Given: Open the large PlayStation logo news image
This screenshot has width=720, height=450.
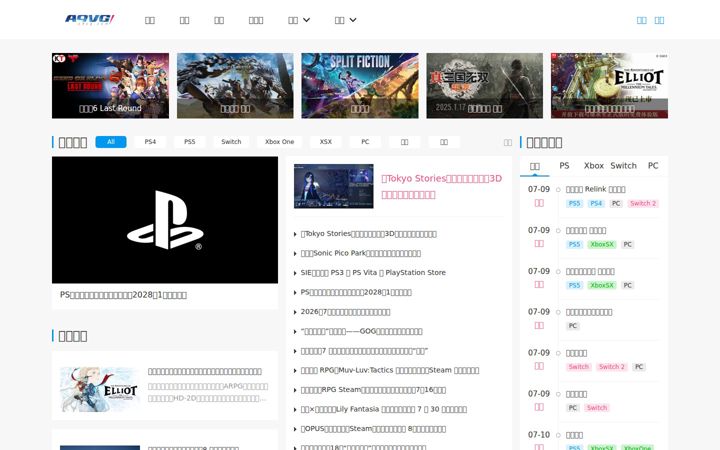Looking at the screenshot, I should click(x=165, y=220).
